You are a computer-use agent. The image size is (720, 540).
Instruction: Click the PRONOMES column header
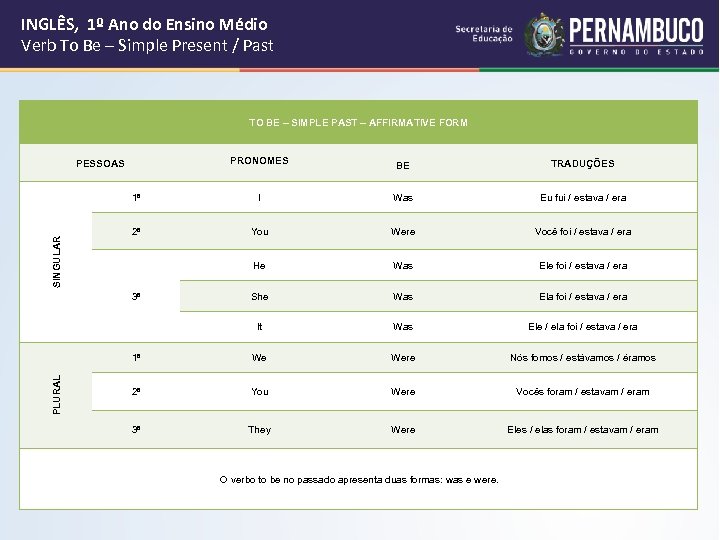tap(259, 161)
